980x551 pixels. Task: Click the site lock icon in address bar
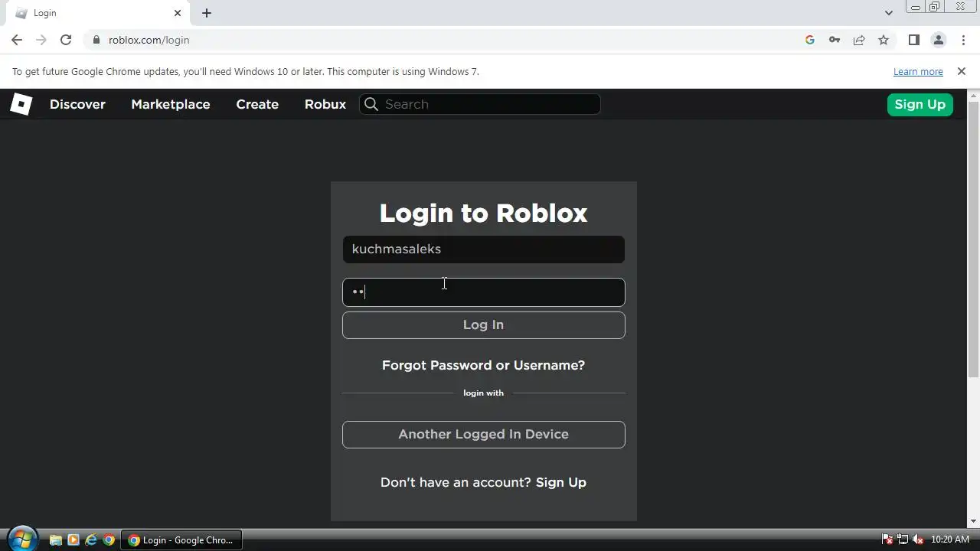click(x=96, y=40)
